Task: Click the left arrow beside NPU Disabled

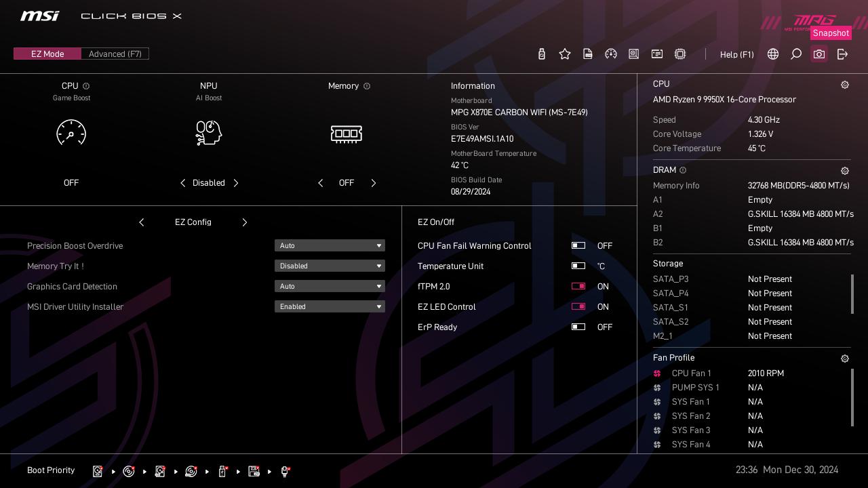Action: click(182, 183)
